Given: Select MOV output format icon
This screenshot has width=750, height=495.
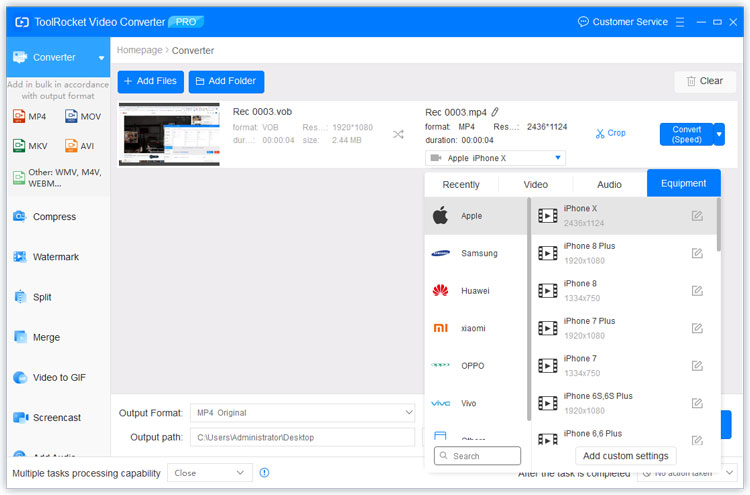Looking at the screenshot, I should 71,116.
